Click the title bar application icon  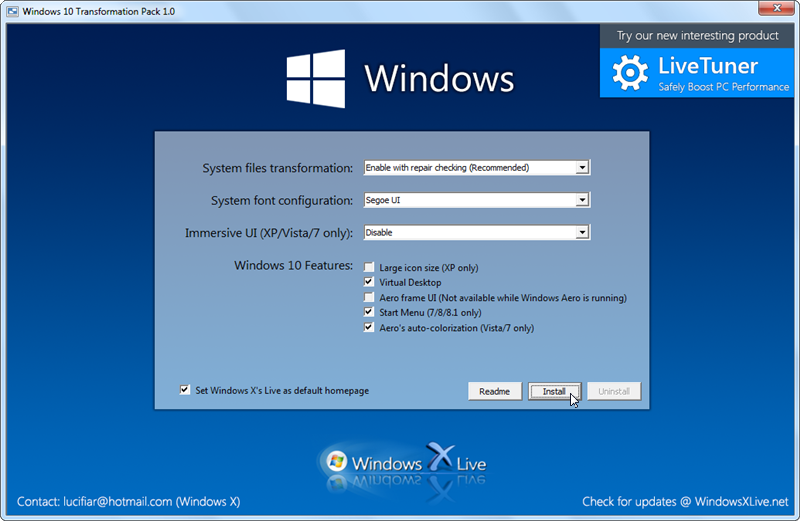coord(13,11)
